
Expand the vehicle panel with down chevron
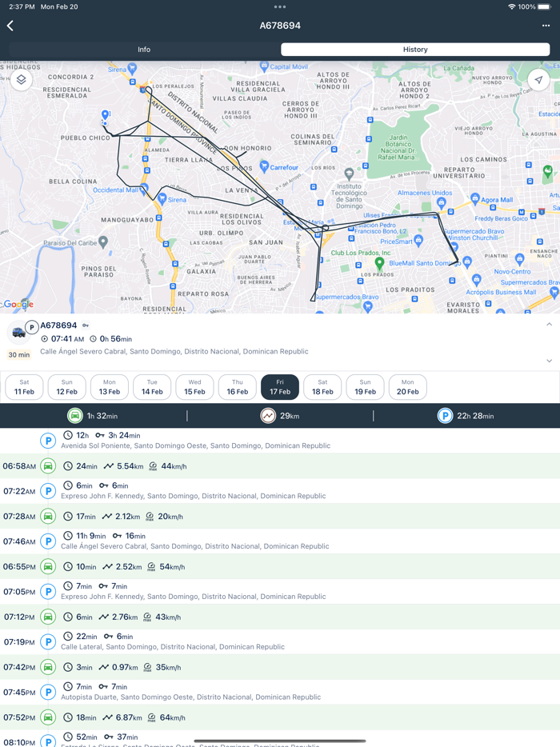click(x=549, y=361)
